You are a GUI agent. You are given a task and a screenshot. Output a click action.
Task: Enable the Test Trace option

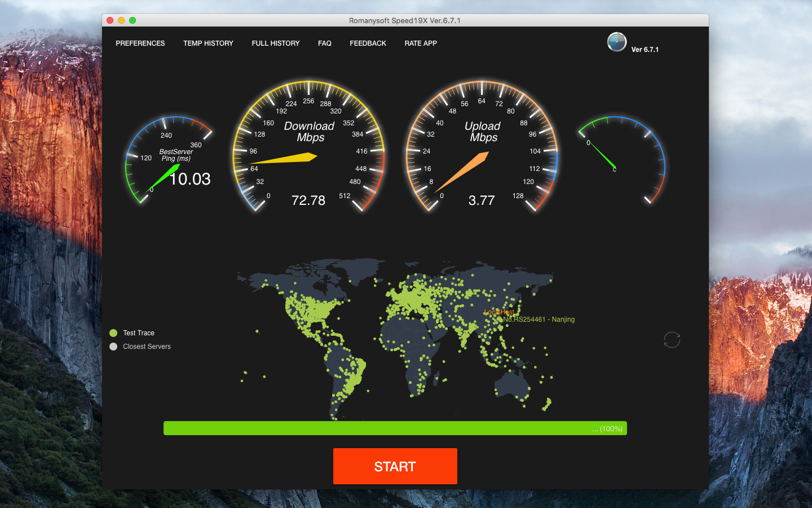(x=138, y=333)
